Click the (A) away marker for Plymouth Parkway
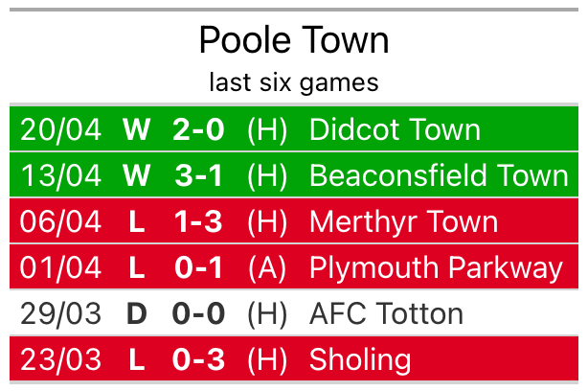Screen dimensions: 588x391 267,268
